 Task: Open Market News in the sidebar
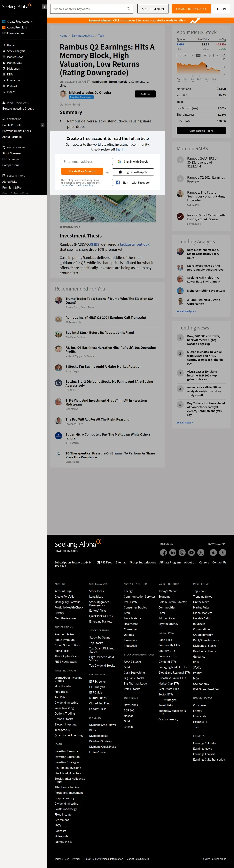15,57
